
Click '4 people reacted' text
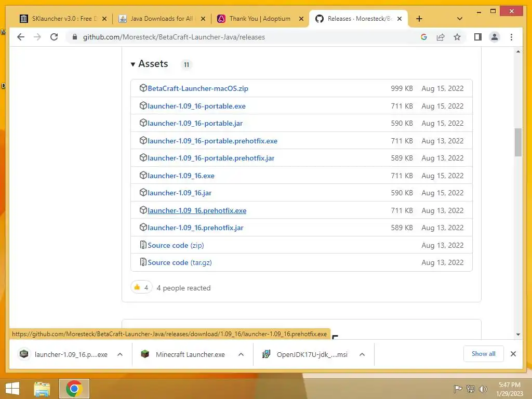pos(183,288)
